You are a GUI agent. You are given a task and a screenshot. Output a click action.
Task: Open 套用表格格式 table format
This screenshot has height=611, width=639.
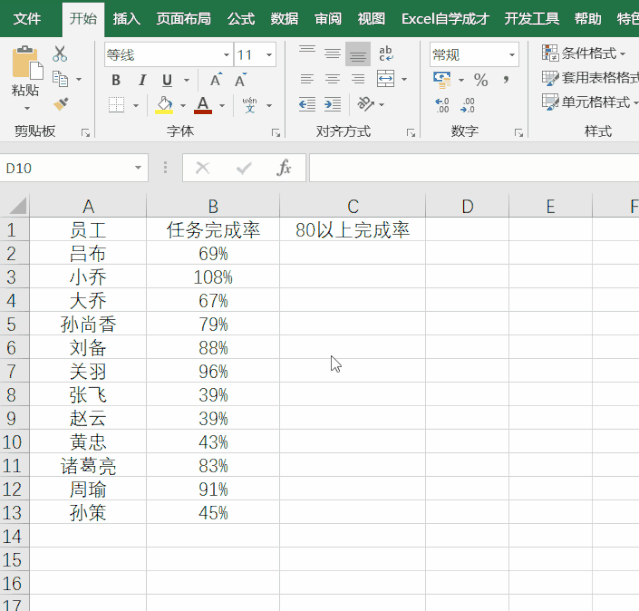[590, 77]
